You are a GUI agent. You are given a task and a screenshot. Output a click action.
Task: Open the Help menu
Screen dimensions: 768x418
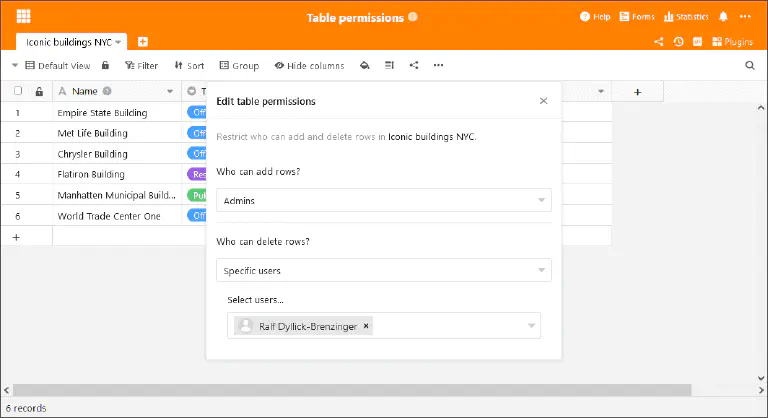(595, 17)
